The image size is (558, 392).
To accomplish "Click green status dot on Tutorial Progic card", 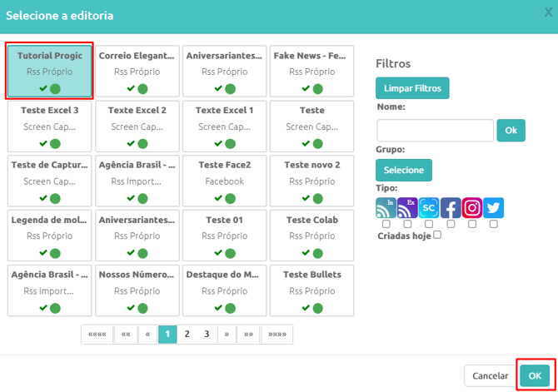I will click(55, 88).
